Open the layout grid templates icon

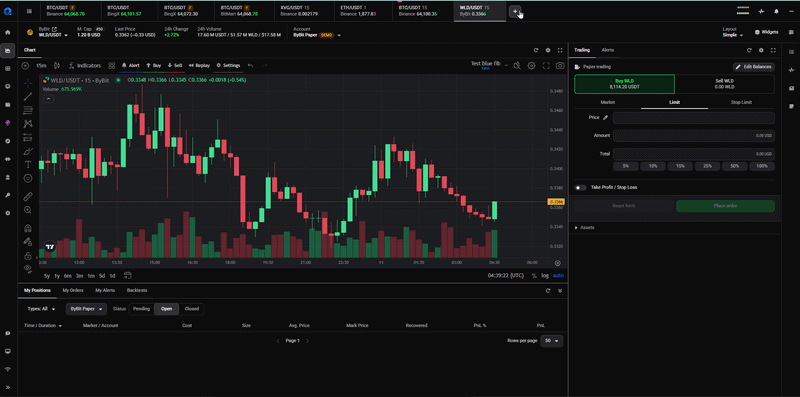tap(112, 65)
